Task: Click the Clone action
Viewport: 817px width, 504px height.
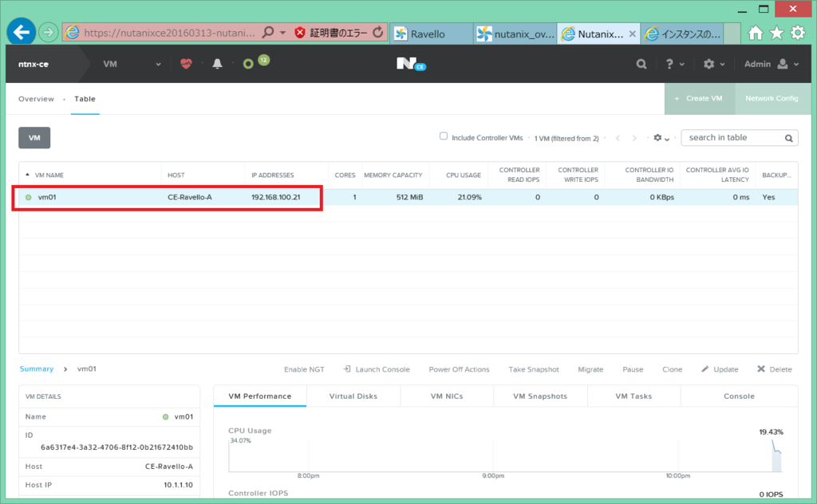Action: [x=672, y=369]
